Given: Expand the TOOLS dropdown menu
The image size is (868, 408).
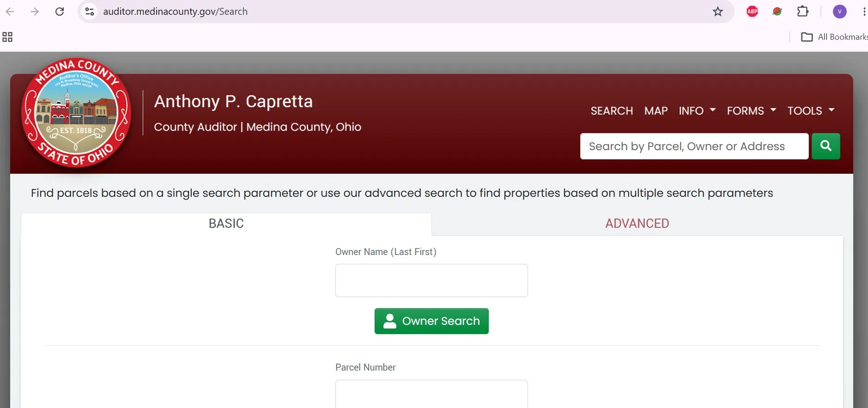Looking at the screenshot, I should 811,111.
